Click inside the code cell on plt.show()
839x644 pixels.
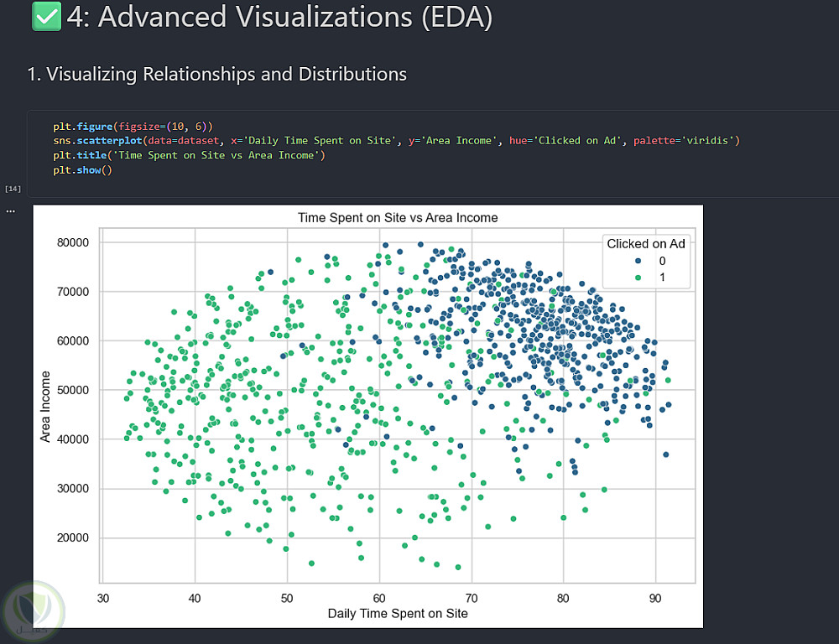click(82, 170)
